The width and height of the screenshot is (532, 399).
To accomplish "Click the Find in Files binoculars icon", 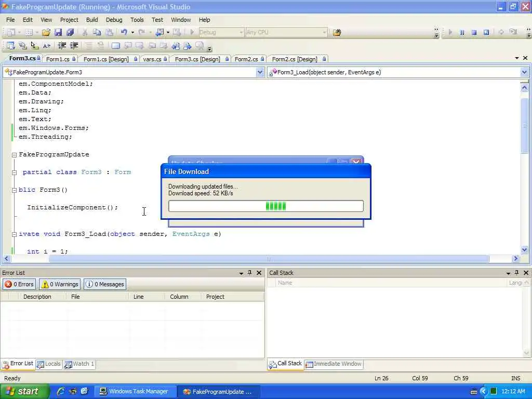I will click(337, 33).
